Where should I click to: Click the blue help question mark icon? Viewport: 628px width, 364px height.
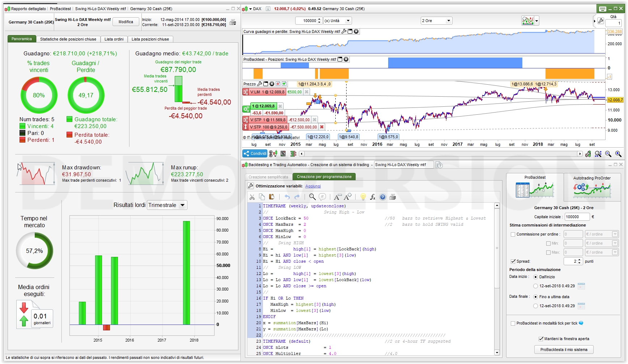click(x=383, y=197)
